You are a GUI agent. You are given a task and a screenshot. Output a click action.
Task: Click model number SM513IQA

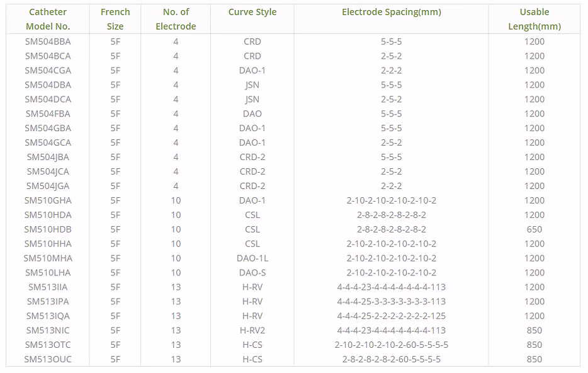[x=48, y=316]
